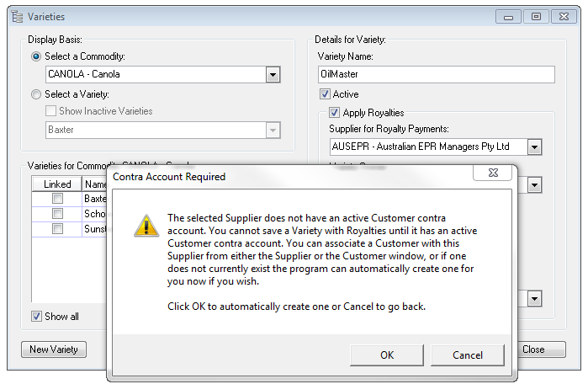Toggle the Show Inactive Varieties checkbox
The width and height of the screenshot is (588, 384).
tap(51, 111)
